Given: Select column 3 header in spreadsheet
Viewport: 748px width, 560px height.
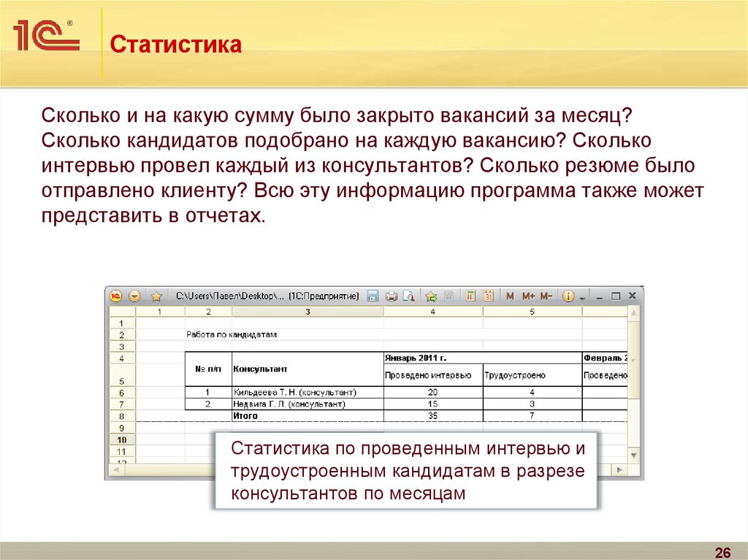Looking at the screenshot, I should 308,312.
